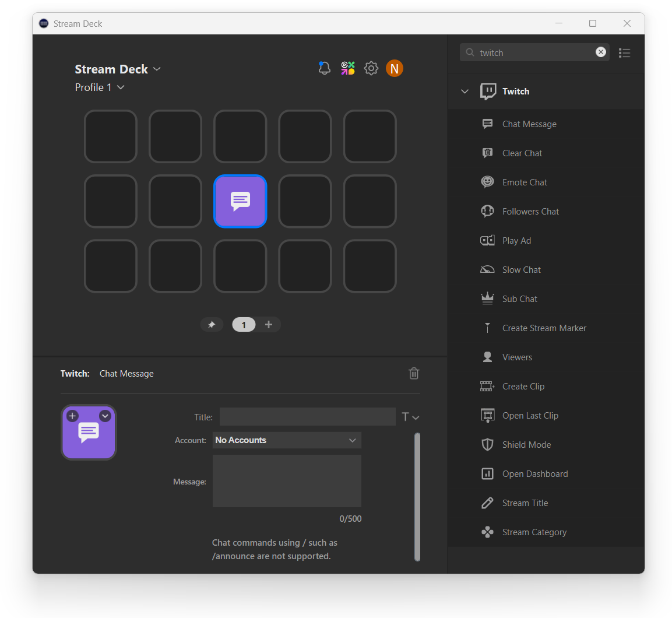Image resolution: width=672 pixels, height=618 pixels.
Task: Open the key icon dropdown arrow
Action: pos(105,416)
